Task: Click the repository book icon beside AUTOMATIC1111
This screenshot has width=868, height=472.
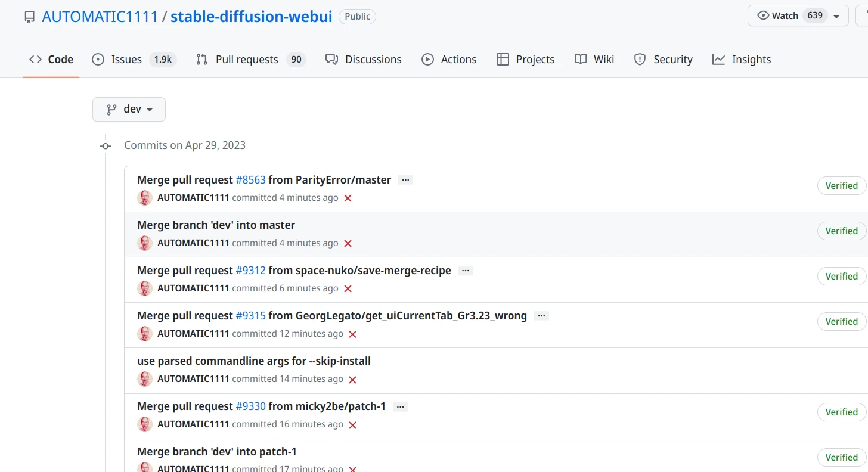Action: click(x=29, y=17)
